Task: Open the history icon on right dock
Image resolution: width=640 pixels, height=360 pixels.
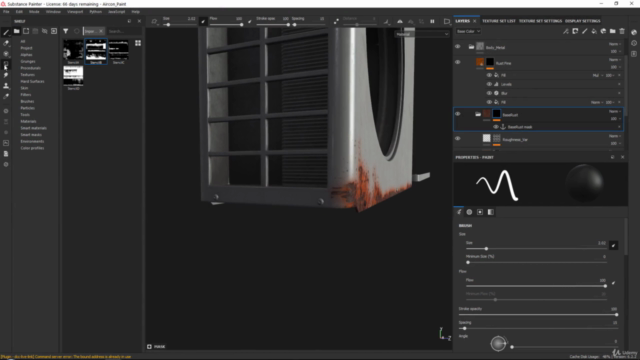Action: [x=634, y=43]
